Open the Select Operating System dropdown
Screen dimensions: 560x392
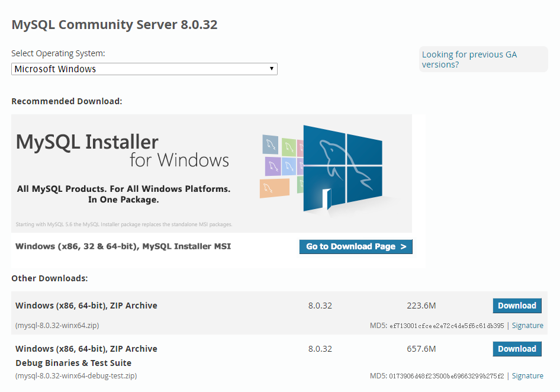click(144, 69)
